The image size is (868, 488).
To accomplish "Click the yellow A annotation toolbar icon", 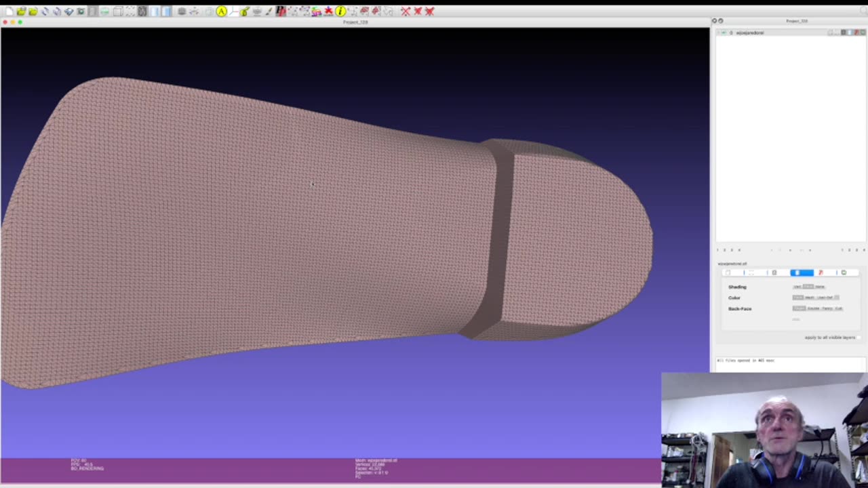I will tap(221, 11).
